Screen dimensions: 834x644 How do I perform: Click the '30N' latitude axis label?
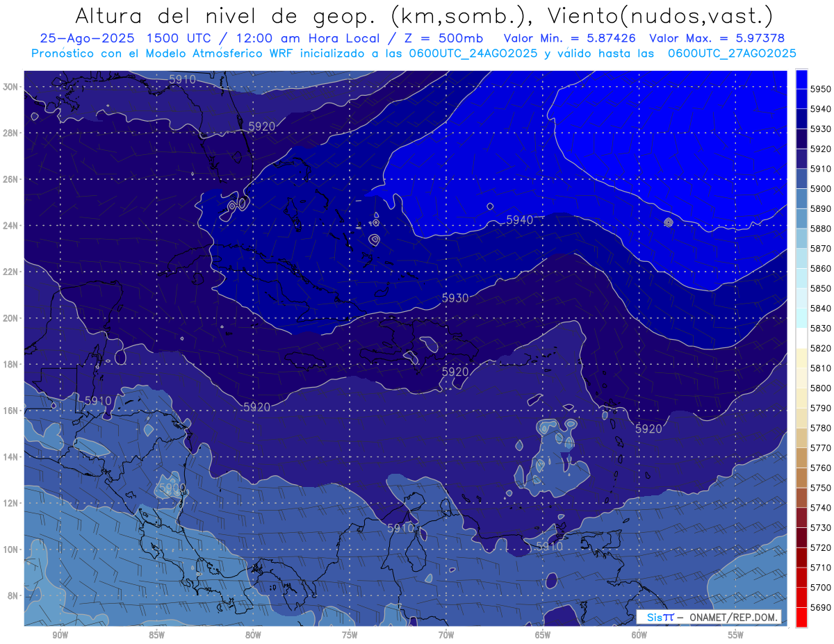[x=11, y=87]
